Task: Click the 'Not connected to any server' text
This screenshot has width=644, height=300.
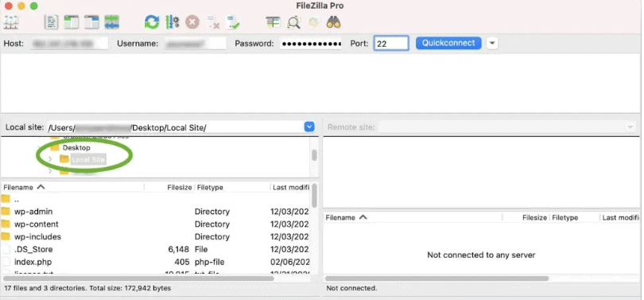Action: tap(481, 255)
